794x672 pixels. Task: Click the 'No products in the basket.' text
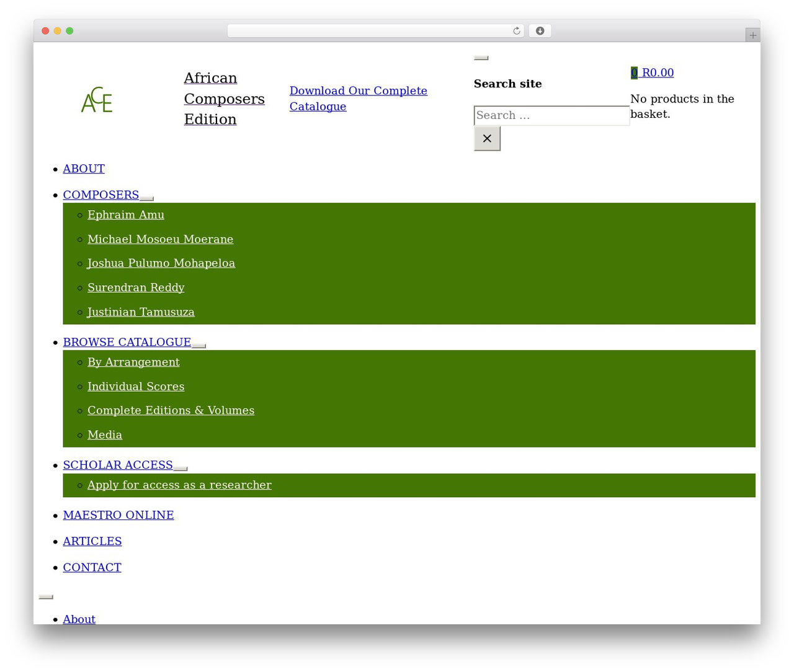click(682, 107)
